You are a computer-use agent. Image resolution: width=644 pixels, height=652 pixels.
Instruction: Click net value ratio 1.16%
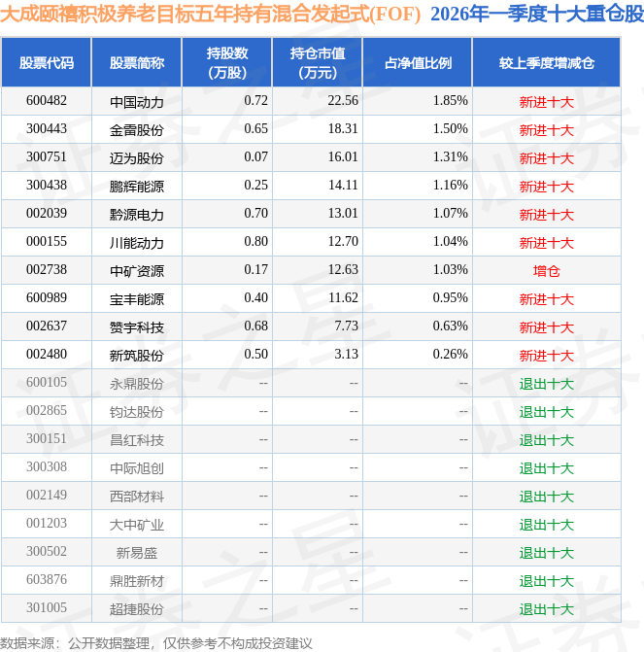coord(451,185)
